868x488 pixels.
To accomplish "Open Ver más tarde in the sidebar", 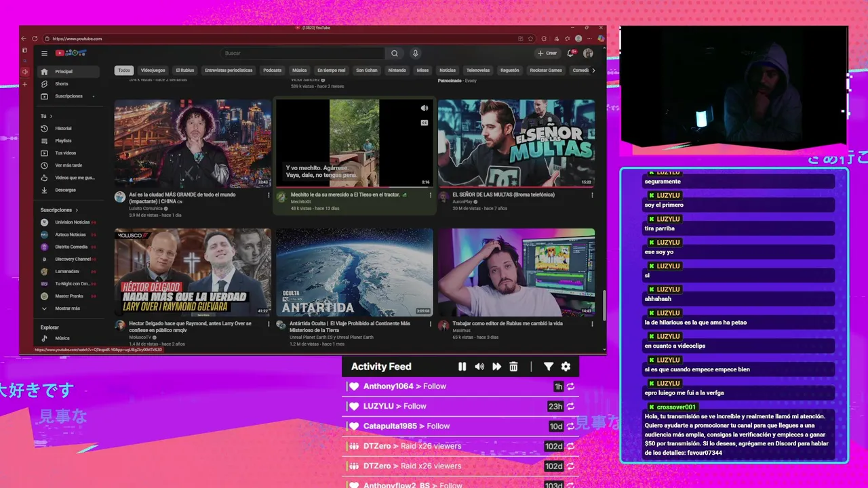I will (x=69, y=165).
